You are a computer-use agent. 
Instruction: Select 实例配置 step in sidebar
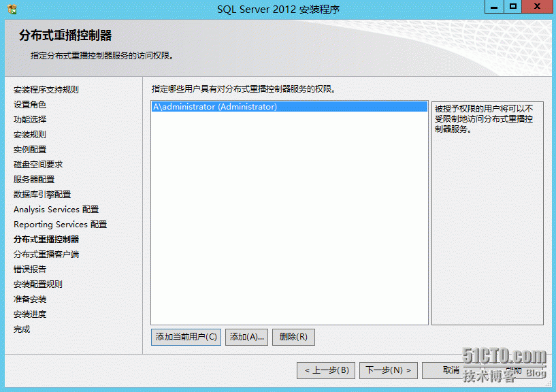click(x=30, y=149)
